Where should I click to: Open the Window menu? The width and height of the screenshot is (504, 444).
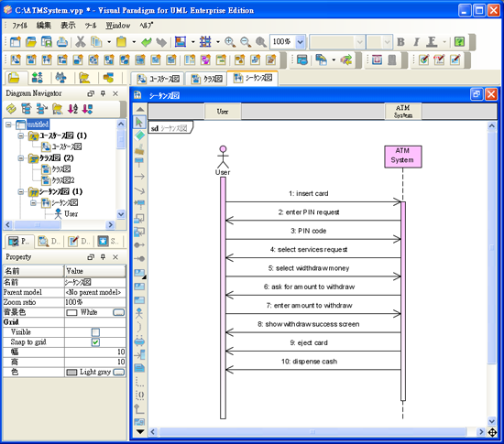tap(118, 25)
